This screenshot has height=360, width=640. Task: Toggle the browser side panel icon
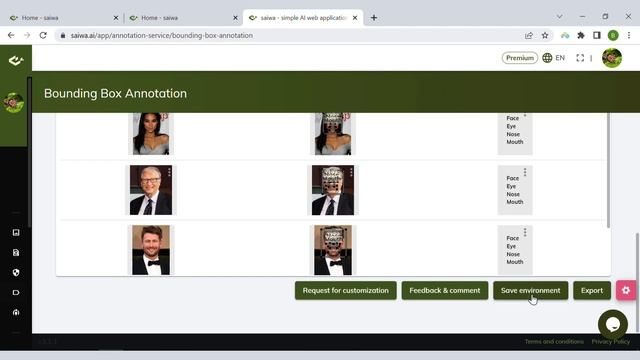pos(597,36)
